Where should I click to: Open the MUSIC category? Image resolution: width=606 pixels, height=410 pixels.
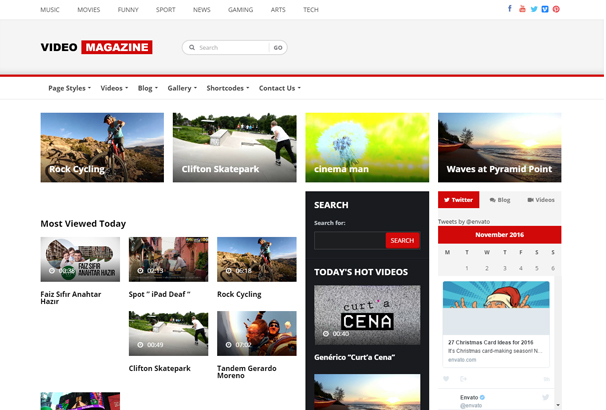pyautogui.click(x=50, y=10)
